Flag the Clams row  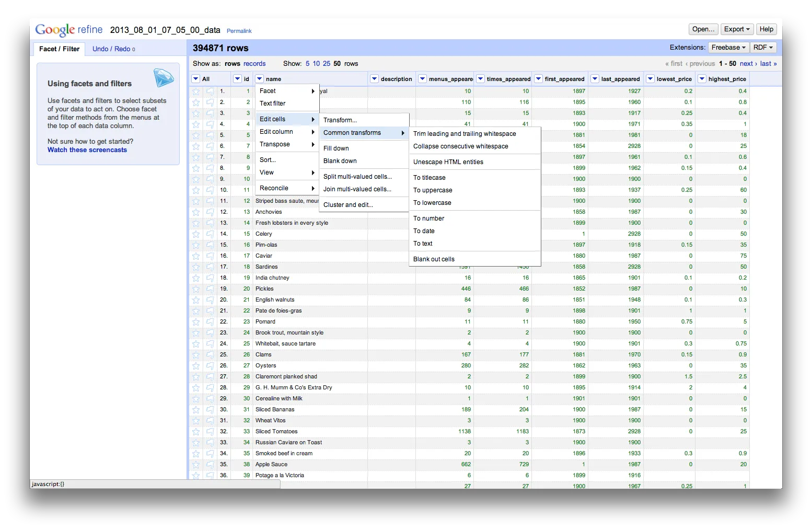[210, 355]
